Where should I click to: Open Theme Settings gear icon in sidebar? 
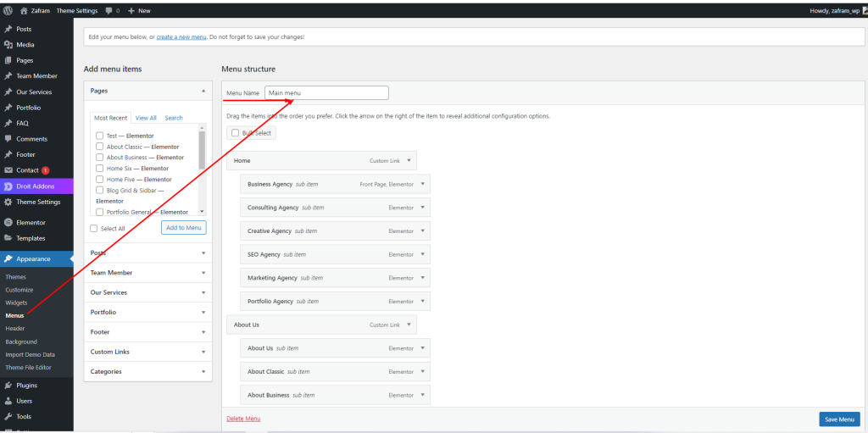[x=8, y=202]
